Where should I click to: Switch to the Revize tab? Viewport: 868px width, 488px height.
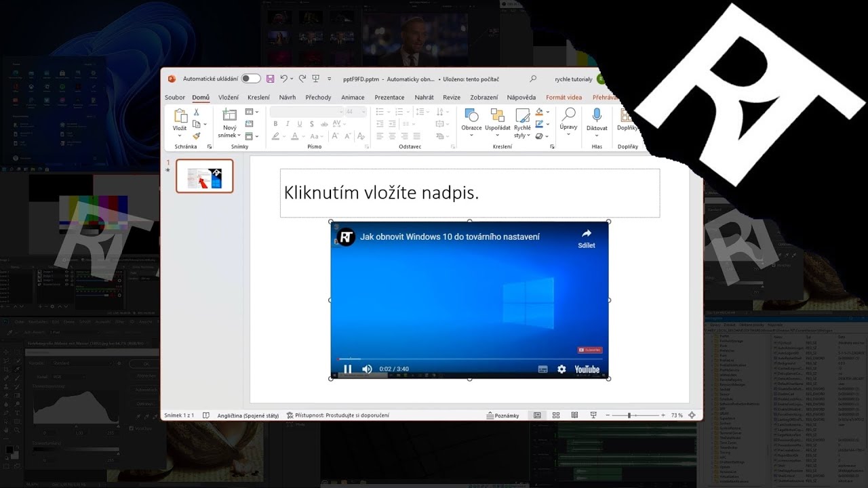tap(452, 98)
